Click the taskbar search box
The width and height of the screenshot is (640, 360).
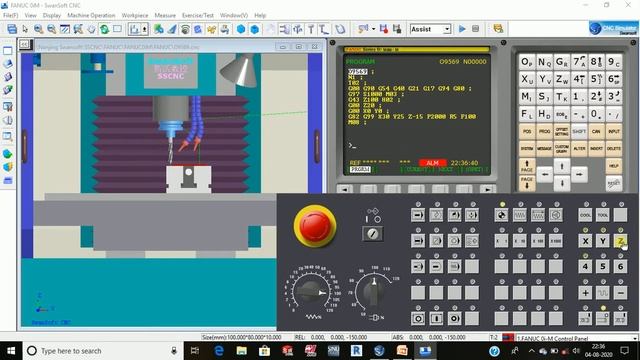coord(102,351)
